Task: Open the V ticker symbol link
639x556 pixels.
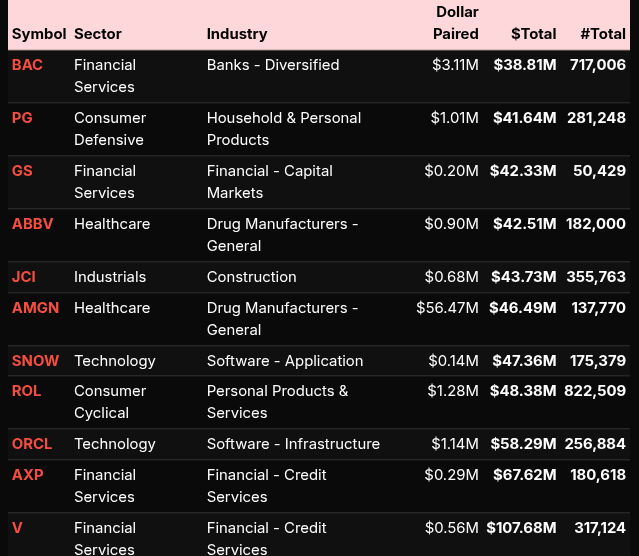Action: pyautogui.click(x=17, y=528)
